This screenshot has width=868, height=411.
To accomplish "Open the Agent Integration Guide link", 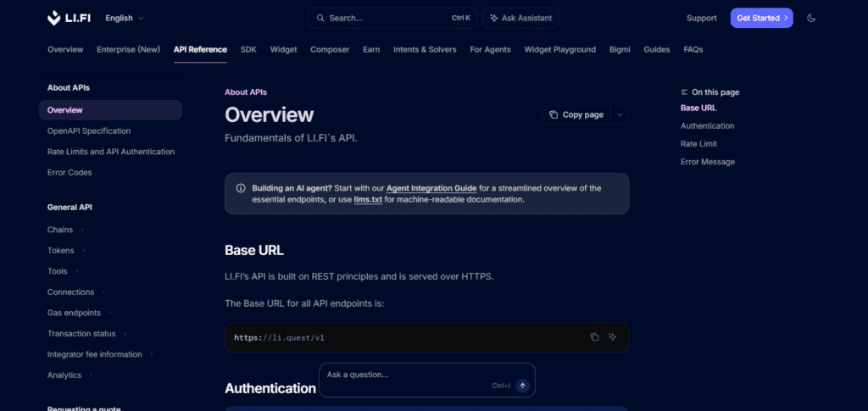I will (x=431, y=188).
